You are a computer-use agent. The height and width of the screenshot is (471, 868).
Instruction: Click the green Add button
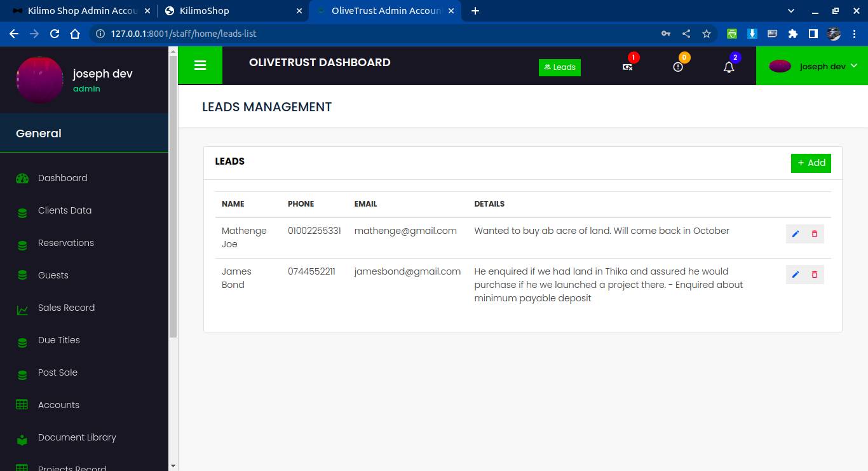click(x=811, y=163)
